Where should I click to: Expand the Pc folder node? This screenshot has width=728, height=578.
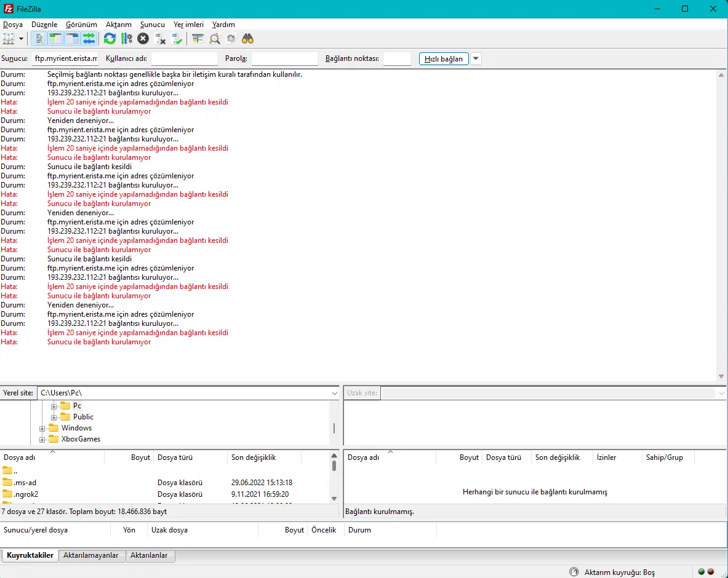[54, 406]
